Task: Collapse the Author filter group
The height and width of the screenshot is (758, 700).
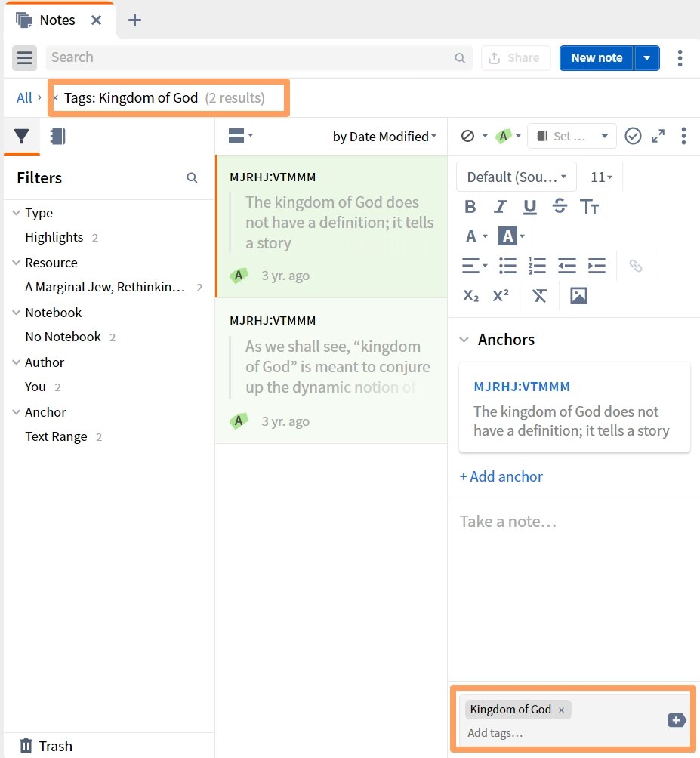Action: (16, 362)
